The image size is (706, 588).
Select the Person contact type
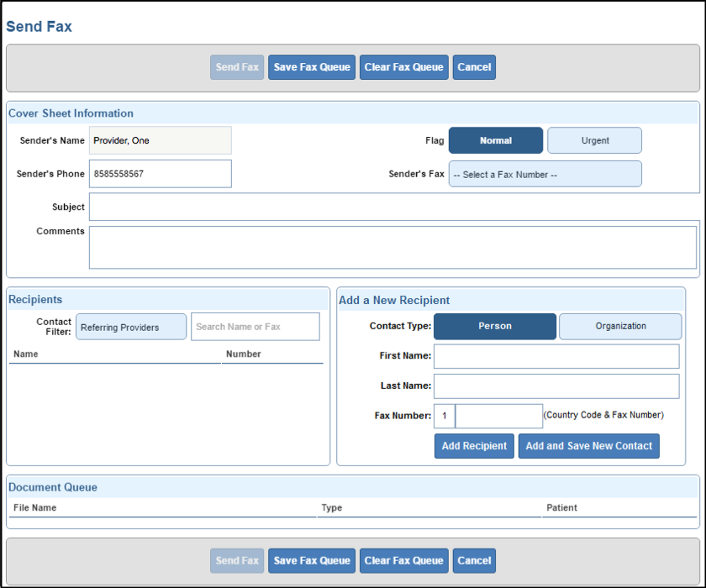495,326
